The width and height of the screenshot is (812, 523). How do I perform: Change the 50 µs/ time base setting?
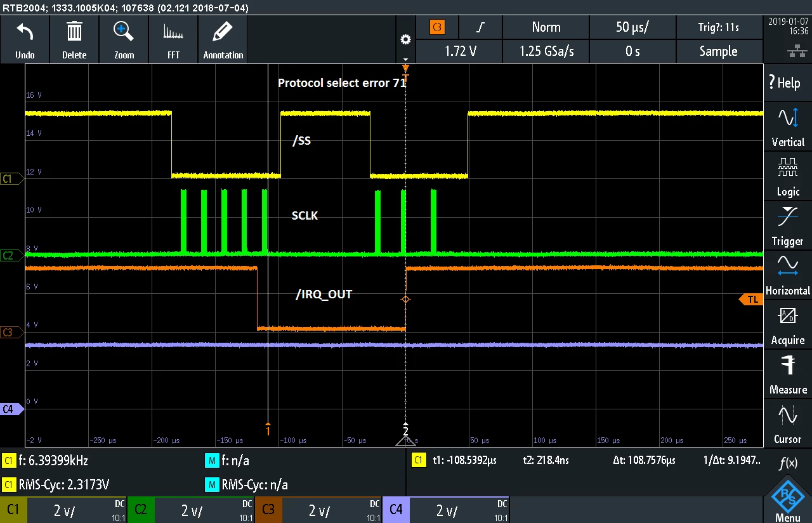[x=632, y=27]
